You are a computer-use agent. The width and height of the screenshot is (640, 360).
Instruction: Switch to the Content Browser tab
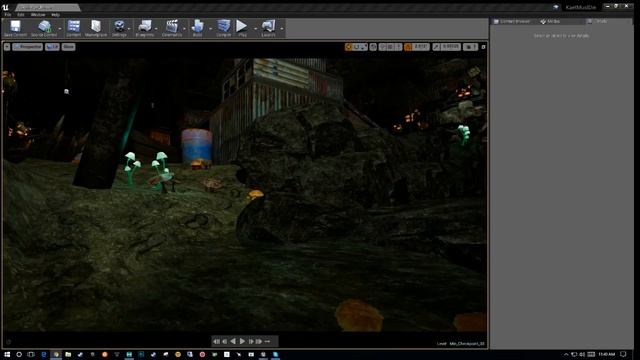[511, 21]
